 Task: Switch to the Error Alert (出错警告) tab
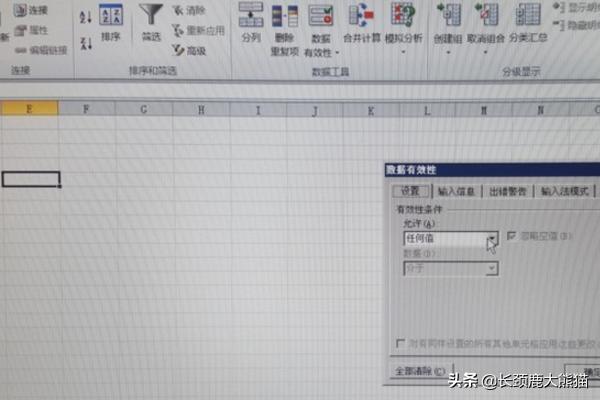tap(507, 191)
